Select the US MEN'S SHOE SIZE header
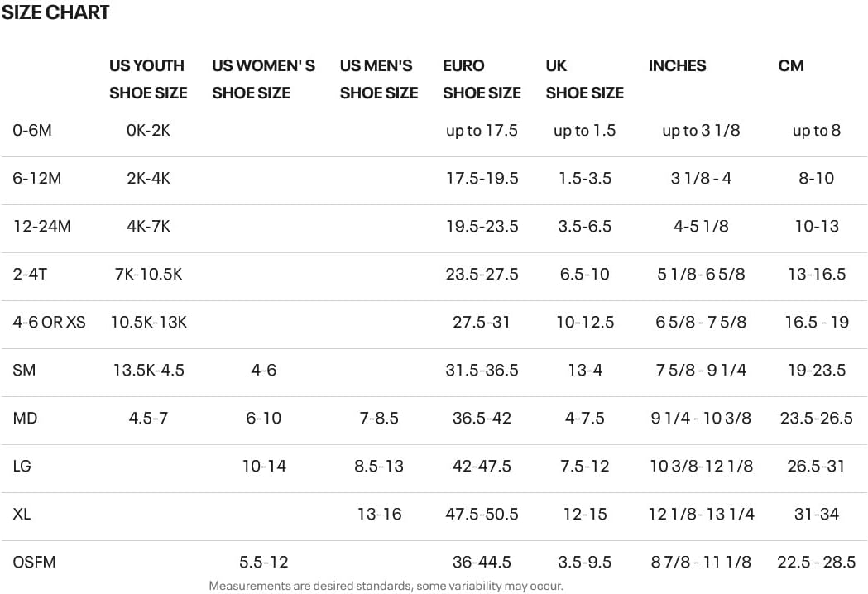The height and width of the screenshot is (594, 868). [378, 79]
